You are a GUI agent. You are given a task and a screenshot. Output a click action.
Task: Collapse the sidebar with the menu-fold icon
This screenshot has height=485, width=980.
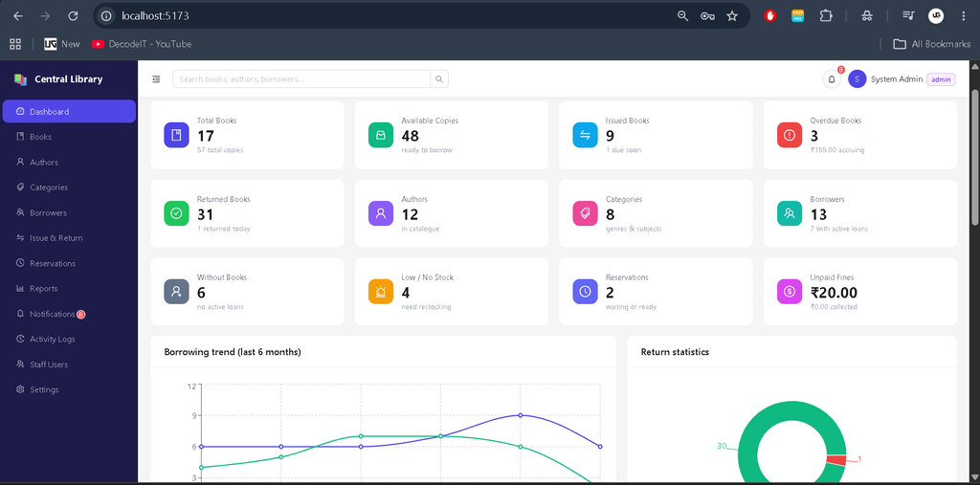click(156, 79)
